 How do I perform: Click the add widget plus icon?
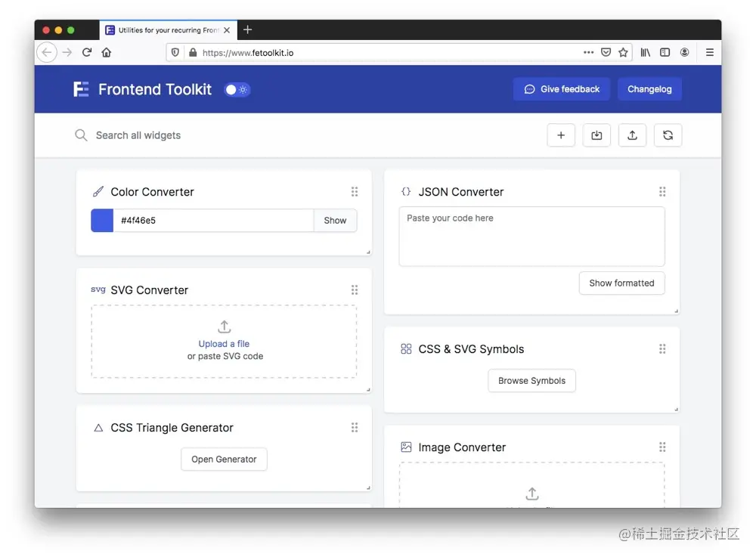(561, 135)
